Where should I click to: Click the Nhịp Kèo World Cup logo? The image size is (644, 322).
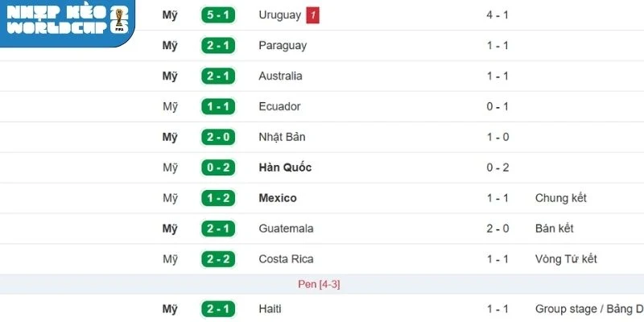(x=67, y=22)
